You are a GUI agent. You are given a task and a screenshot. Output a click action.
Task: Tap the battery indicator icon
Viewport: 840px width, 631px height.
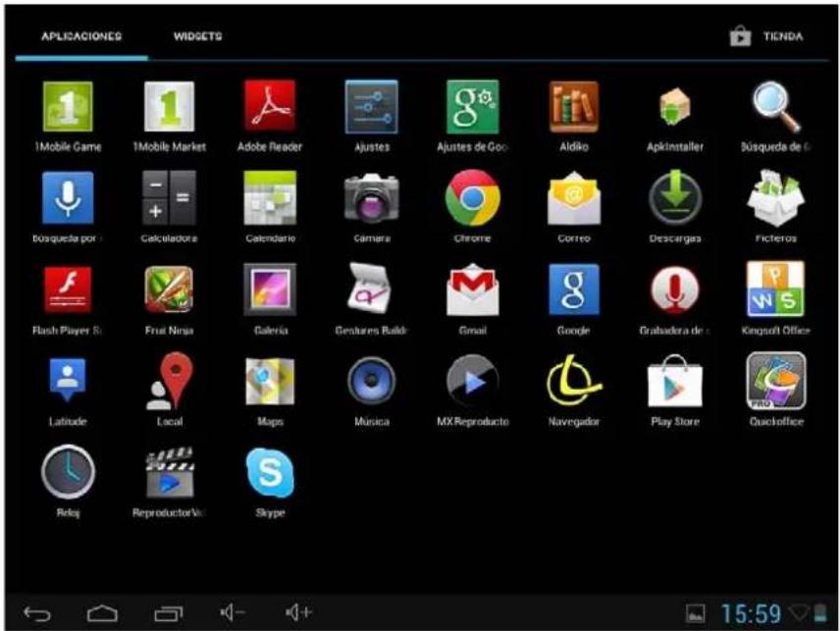click(820, 614)
